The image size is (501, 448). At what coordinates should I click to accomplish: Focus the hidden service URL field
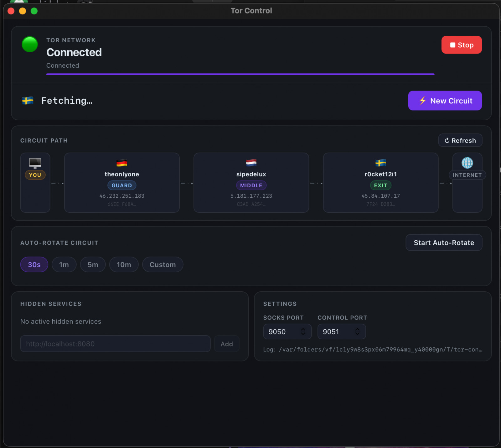click(x=115, y=344)
